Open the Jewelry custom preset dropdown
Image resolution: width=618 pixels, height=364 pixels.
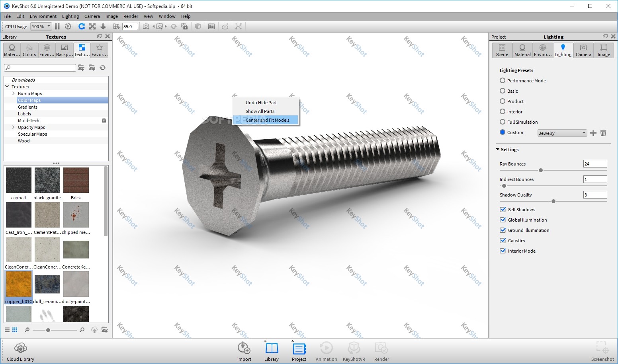pyautogui.click(x=562, y=133)
